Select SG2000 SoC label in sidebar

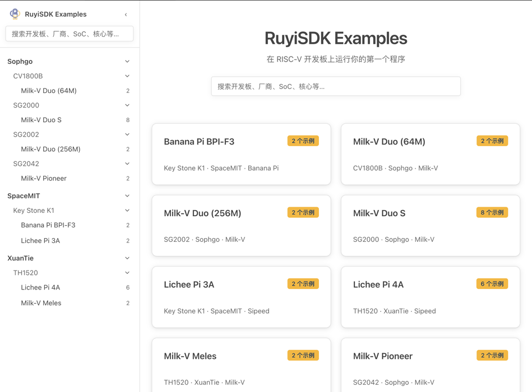pos(26,105)
